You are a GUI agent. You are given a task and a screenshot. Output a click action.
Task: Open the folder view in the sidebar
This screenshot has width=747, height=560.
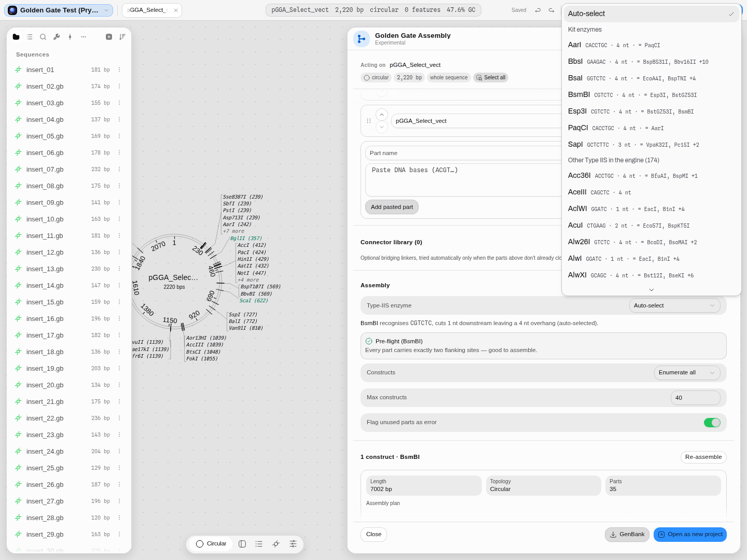pos(16,37)
